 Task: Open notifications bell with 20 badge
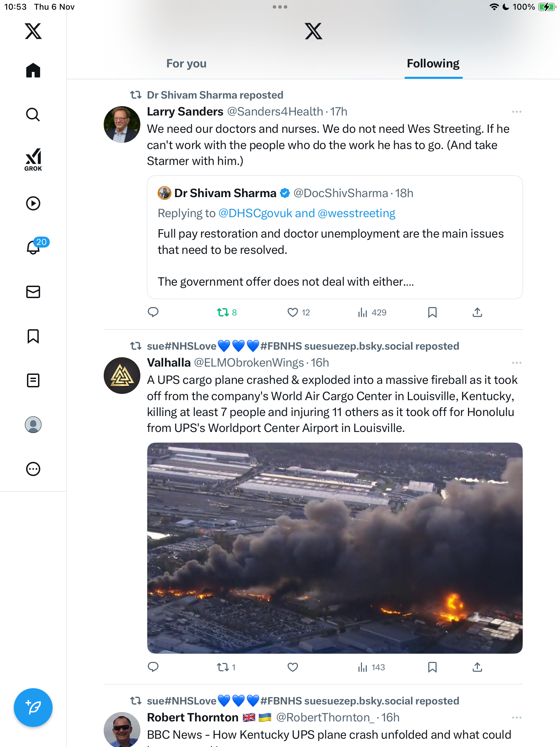coord(34,247)
